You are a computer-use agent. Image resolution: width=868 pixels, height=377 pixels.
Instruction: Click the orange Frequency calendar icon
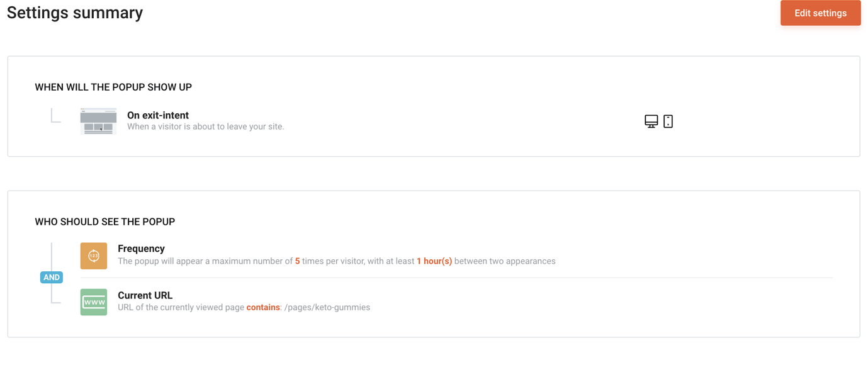pos(93,256)
